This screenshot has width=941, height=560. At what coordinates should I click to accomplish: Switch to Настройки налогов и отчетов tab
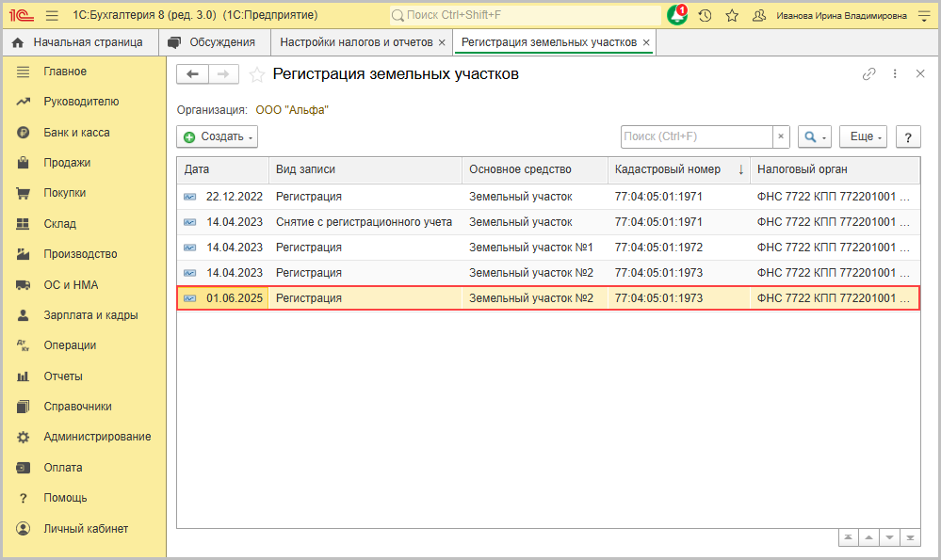(x=356, y=42)
